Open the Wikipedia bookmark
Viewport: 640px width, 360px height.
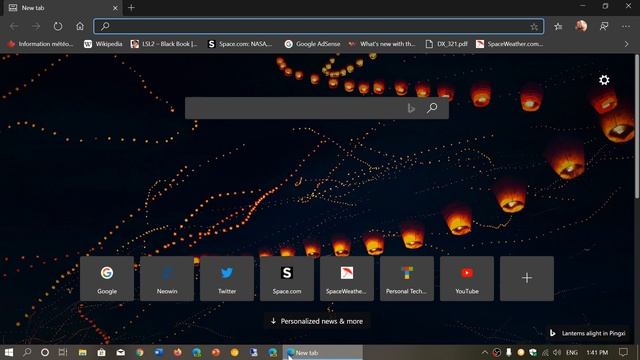pyautogui.click(x=103, y=44)
